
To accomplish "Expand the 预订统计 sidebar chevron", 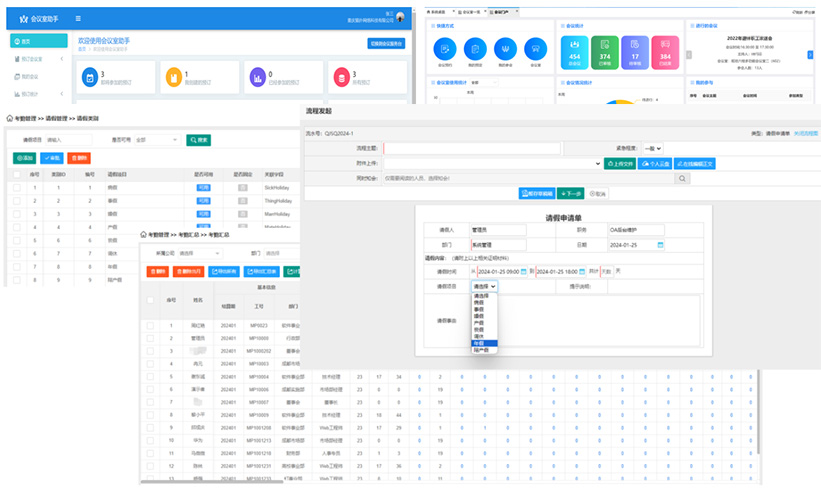I will (x=62, y=94).
